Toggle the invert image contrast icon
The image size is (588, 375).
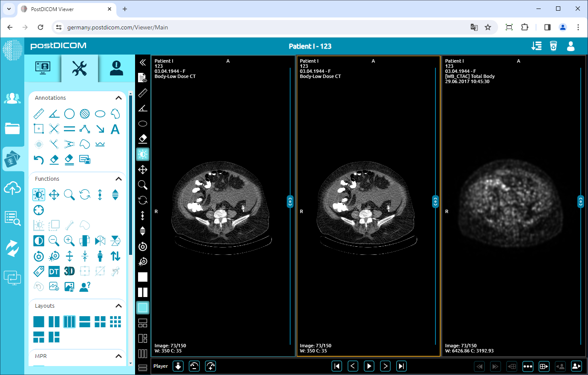click(x=39, y=241)
